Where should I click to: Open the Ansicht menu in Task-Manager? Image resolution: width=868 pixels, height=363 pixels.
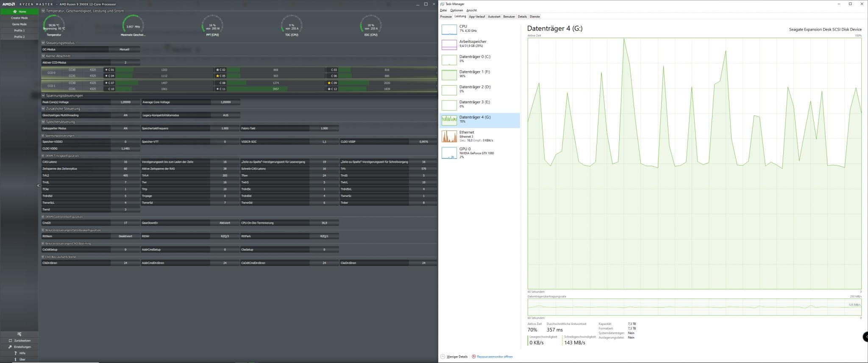click(471, 10)
